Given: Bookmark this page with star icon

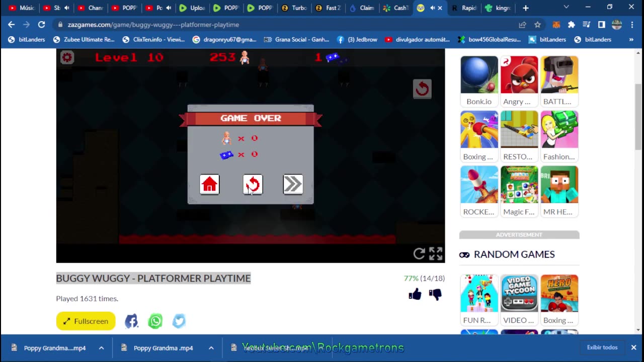Looking at the screenshot, I should pyautogui.click(x=537, y=24).
